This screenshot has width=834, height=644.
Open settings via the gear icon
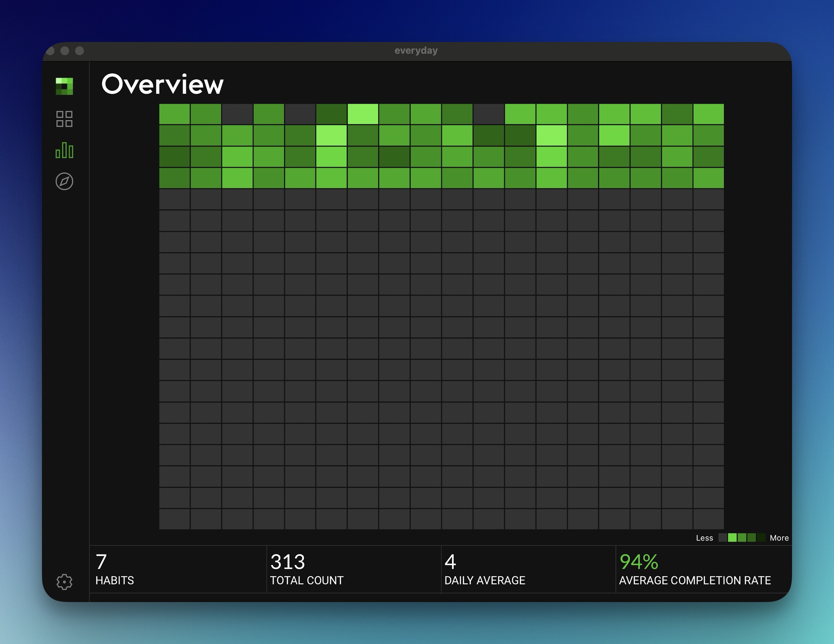64,582
